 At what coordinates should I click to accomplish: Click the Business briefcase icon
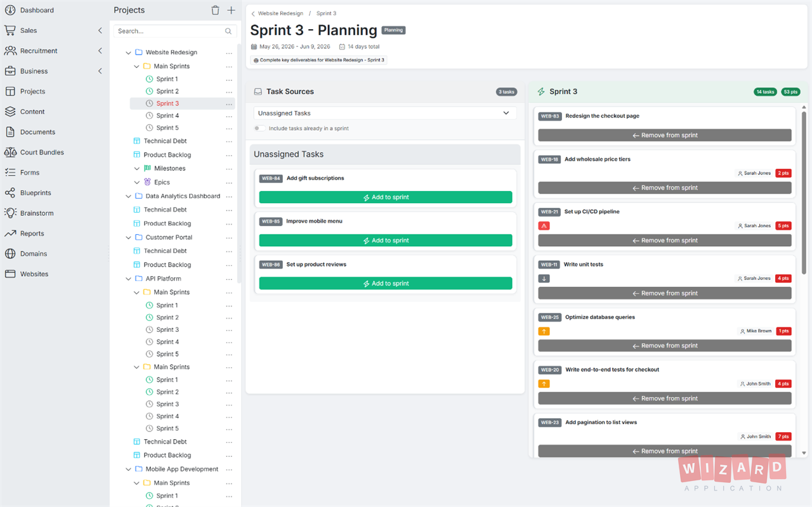(x=10, y=71)
